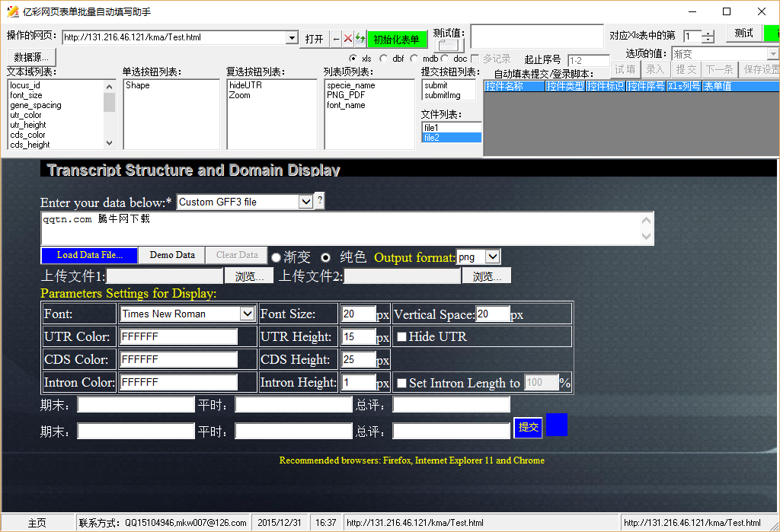
Task: Enable the Hide UTR checkbox
Action: [401, 336]
